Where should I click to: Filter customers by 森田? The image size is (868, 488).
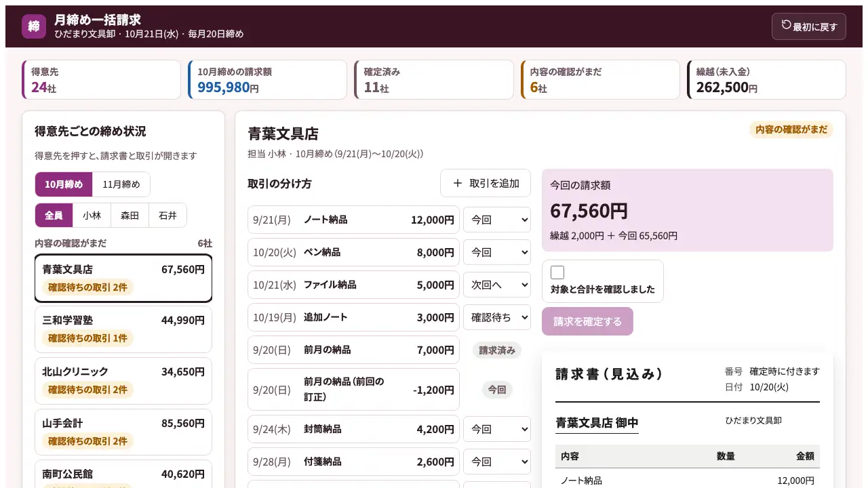[130, 216]
